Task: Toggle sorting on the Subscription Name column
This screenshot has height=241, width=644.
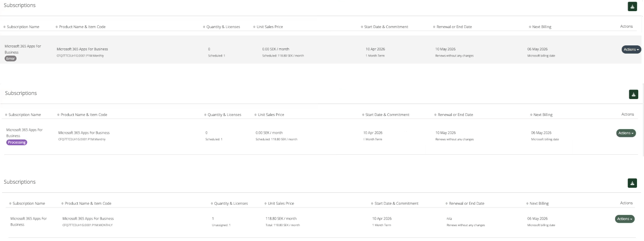Action: (4, 26)
